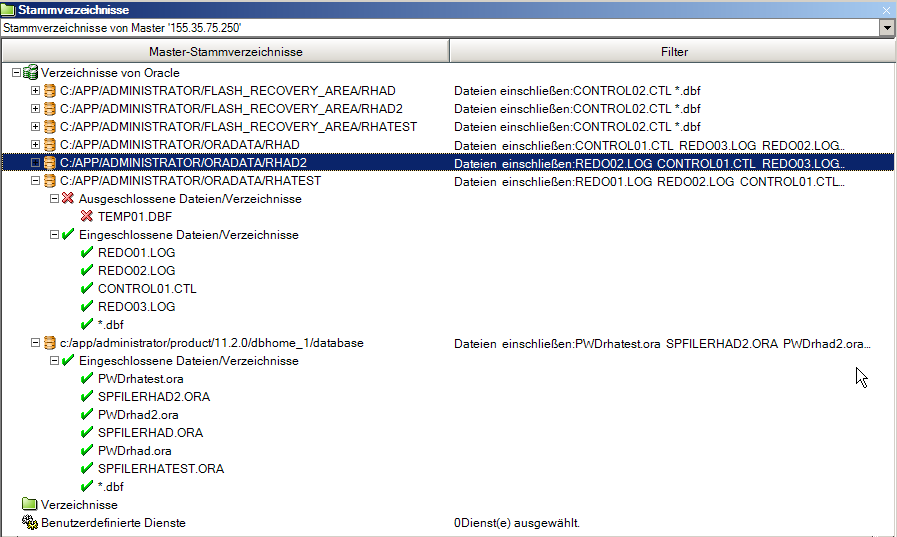Image resolution: width=897 pixels, height=537 pixels.
Task: Open the master Stammverzeichnisse dropdown
Action: pyautogui.click(x=886, y=28)
